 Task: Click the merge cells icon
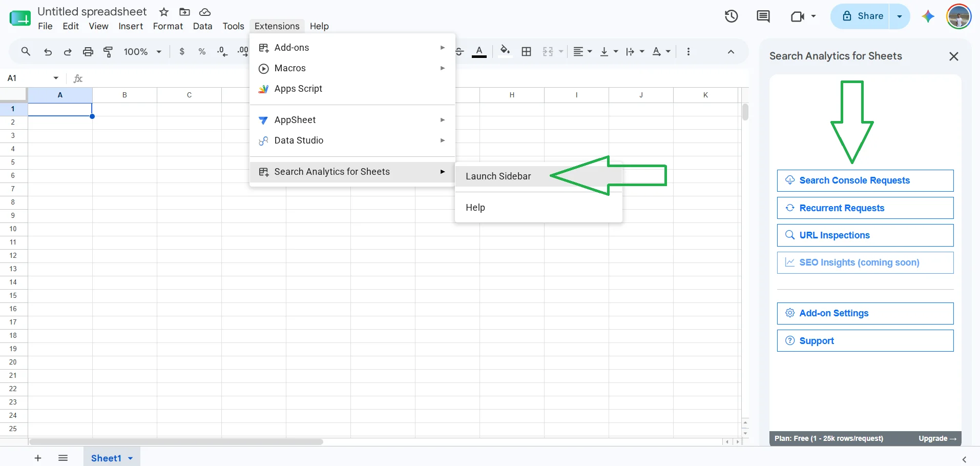(x=548, y=51)
